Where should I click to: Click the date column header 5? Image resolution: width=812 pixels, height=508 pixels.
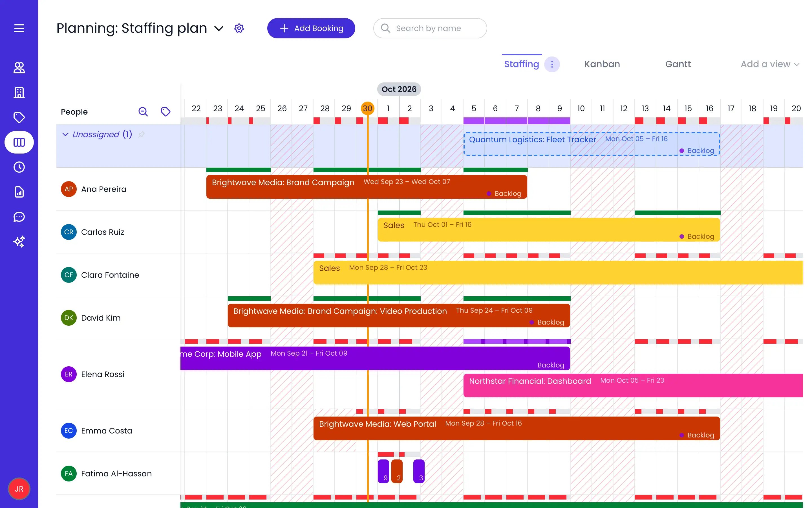point(474,108)
